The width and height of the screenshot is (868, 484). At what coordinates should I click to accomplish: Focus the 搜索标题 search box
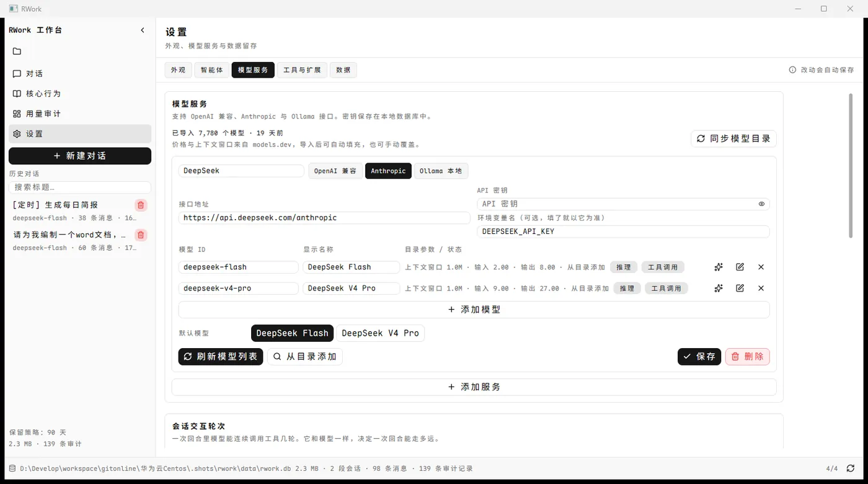coord(80,187)
